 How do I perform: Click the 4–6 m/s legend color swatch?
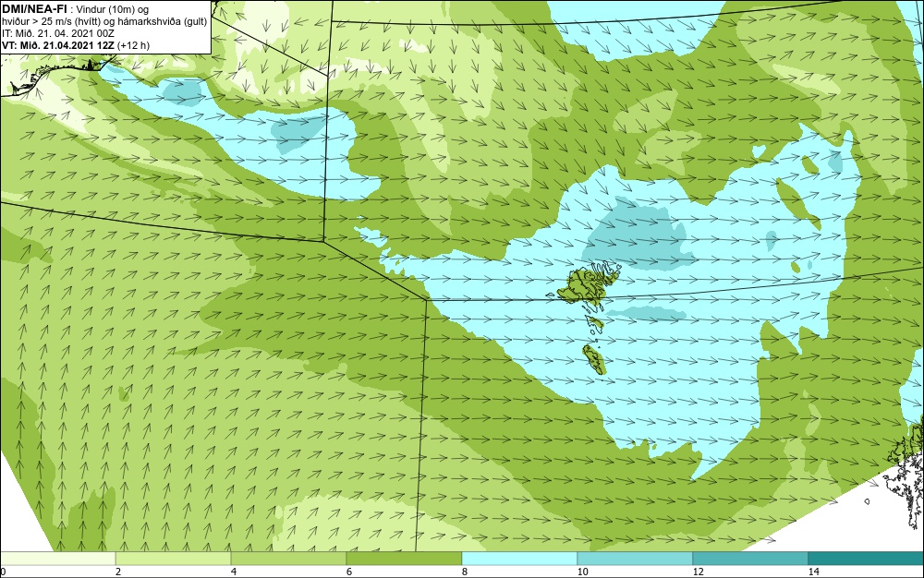288,559
